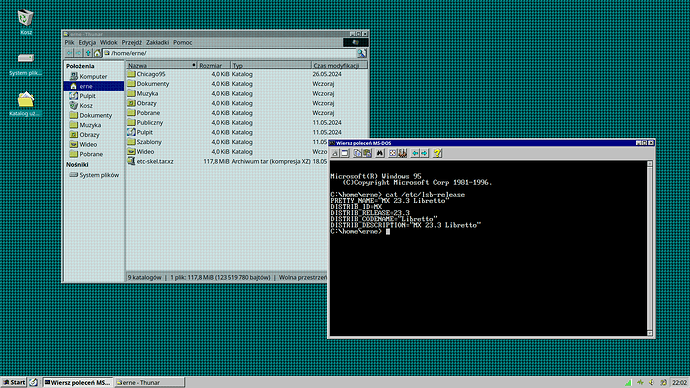Image resolution: width=690 pixels, height=388 pixels.
Task: Open the Pomoc menu in Thunar
Action: (x=182, y=43)
